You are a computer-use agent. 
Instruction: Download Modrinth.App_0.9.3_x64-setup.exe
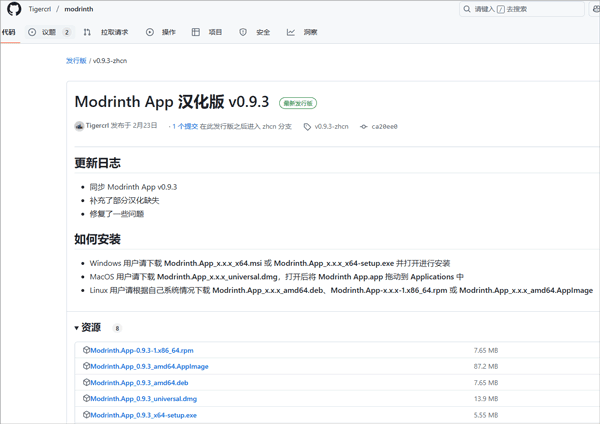143,415
